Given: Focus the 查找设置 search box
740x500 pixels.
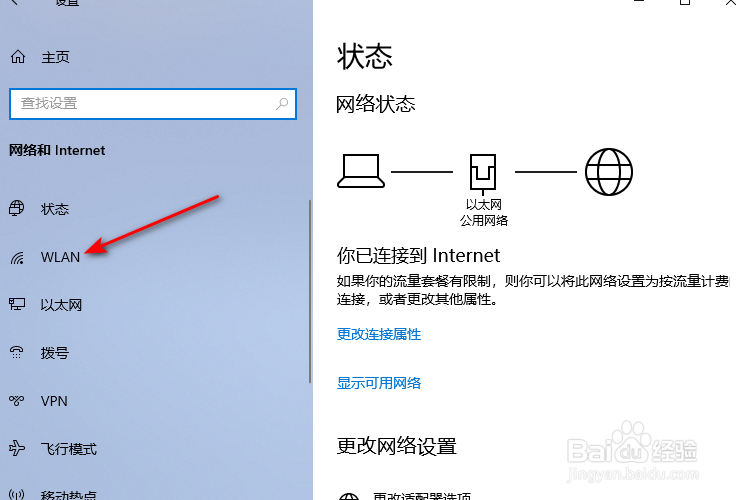Looking at the screenshot, I should 153,103.
